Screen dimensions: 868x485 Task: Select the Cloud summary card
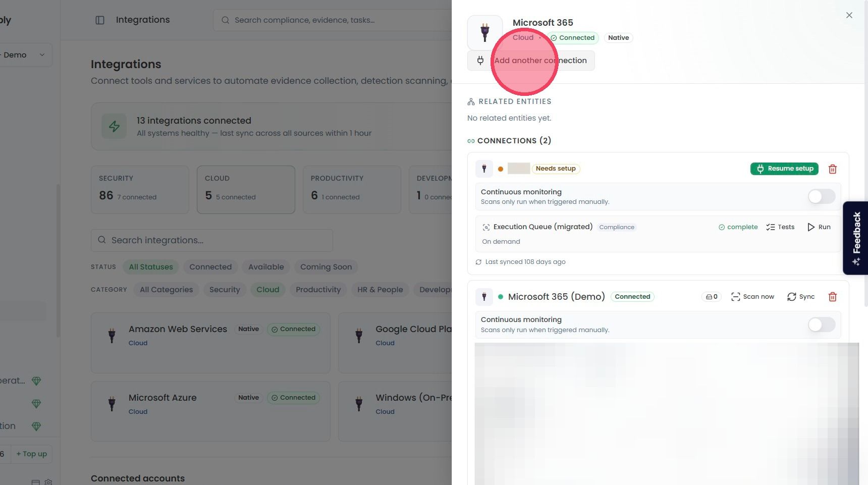pyautogui.click(x=246, y=190)
